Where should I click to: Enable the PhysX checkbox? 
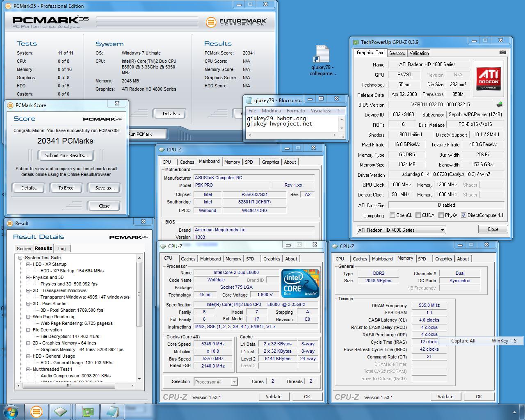tap(441, 215)
